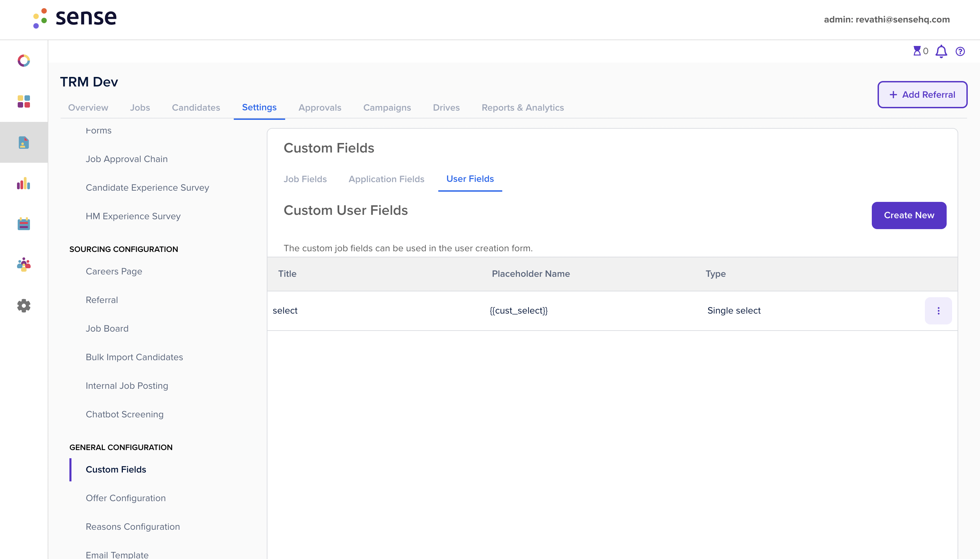
Task: Open Job Board settings
Action: point(107,329)
